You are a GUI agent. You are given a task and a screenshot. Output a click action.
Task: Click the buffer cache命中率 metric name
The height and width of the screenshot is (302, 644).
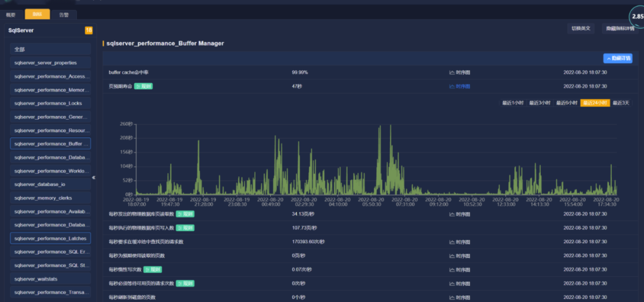click(129, 72)
